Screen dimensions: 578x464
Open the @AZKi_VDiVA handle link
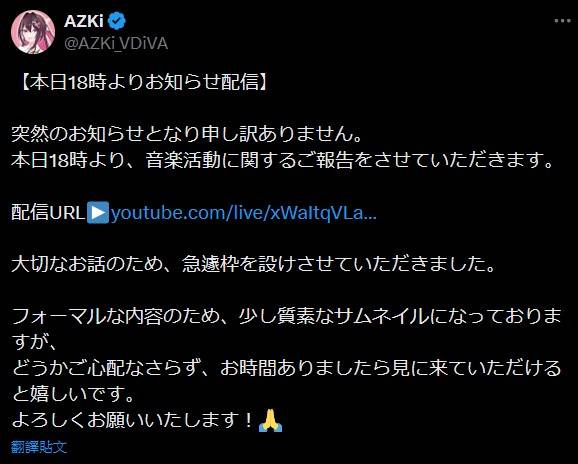point(116,44)
